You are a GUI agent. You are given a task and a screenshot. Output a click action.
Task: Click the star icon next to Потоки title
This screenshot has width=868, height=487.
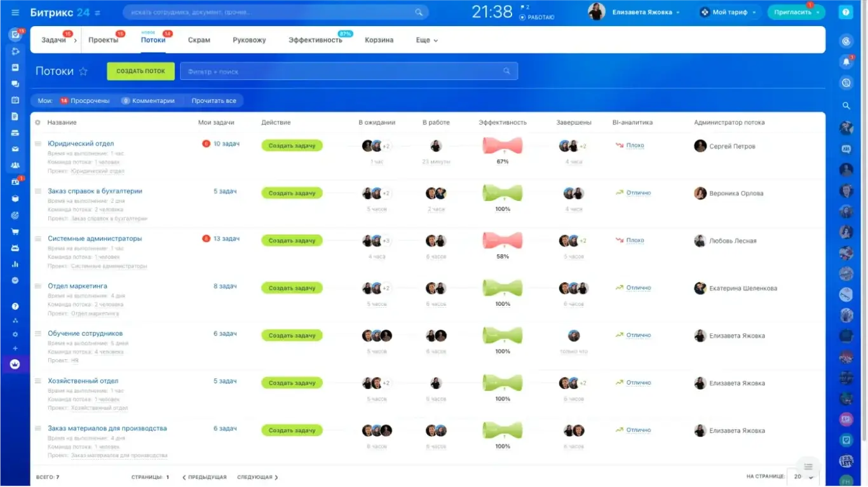pos(83,72)
